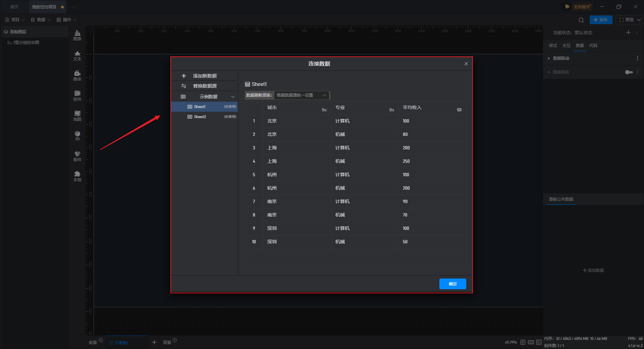Go to the 首页 home tab
The image size is (644, 349).
[14, 7]
